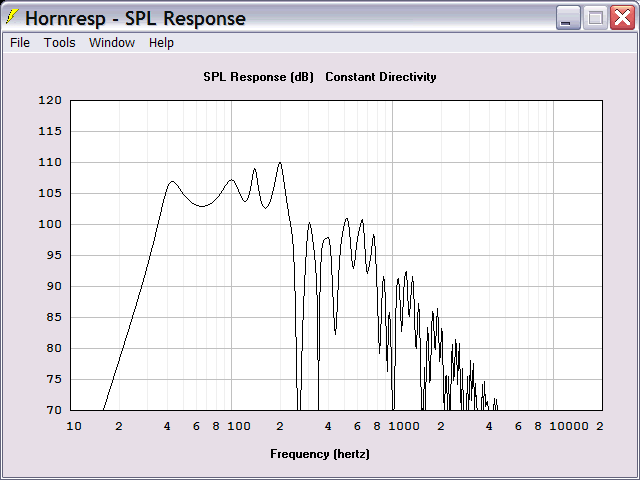Open the File menu
This screenshot has height=480, width=640.
click(x=20, y=42)
